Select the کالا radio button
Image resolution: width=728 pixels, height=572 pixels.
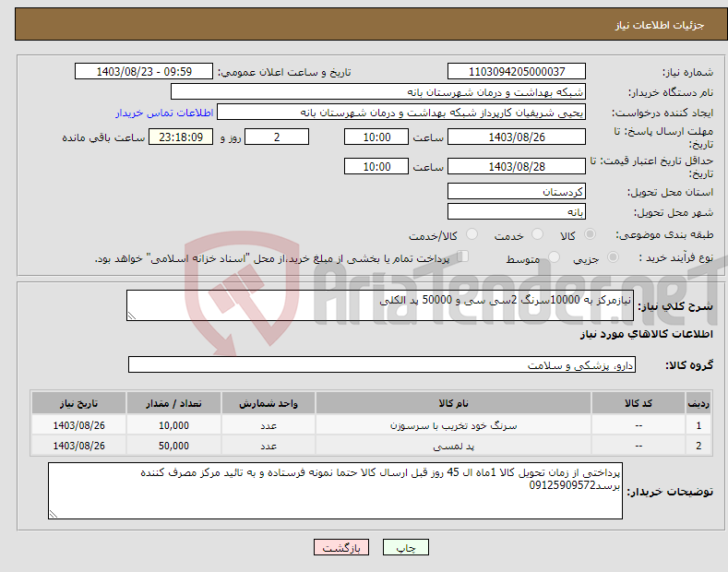[x=590, y=234]
